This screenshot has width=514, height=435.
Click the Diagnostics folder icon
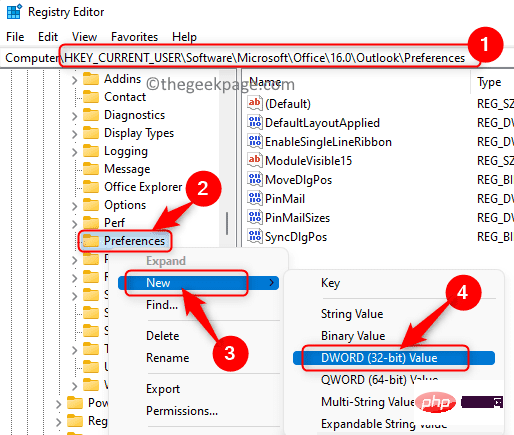(x=91, y=115)
